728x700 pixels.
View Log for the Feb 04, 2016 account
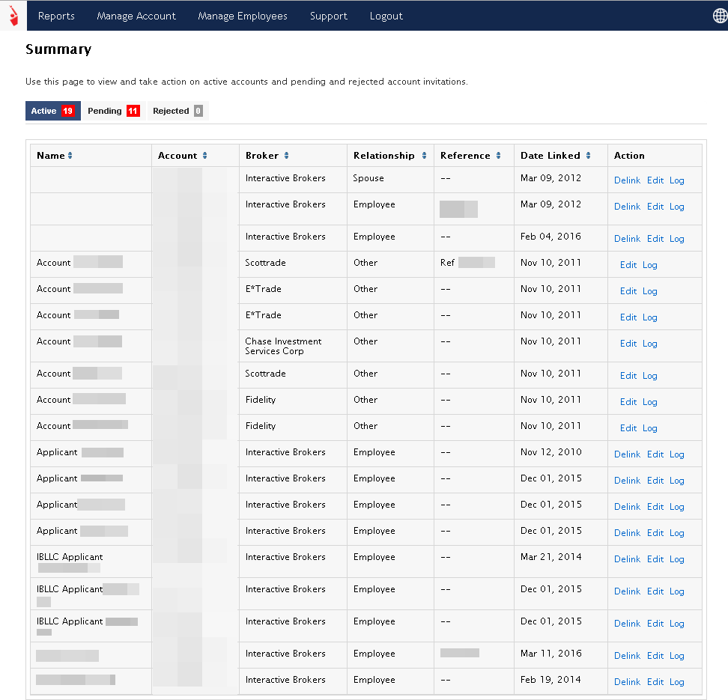(677, 239)
